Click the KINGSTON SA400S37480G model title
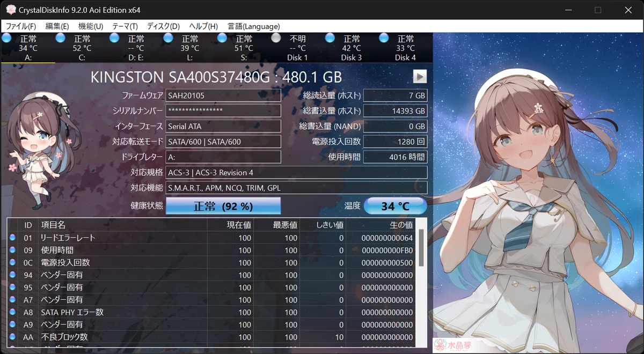This screenshot has height=354, width=644. coord(216,77)
